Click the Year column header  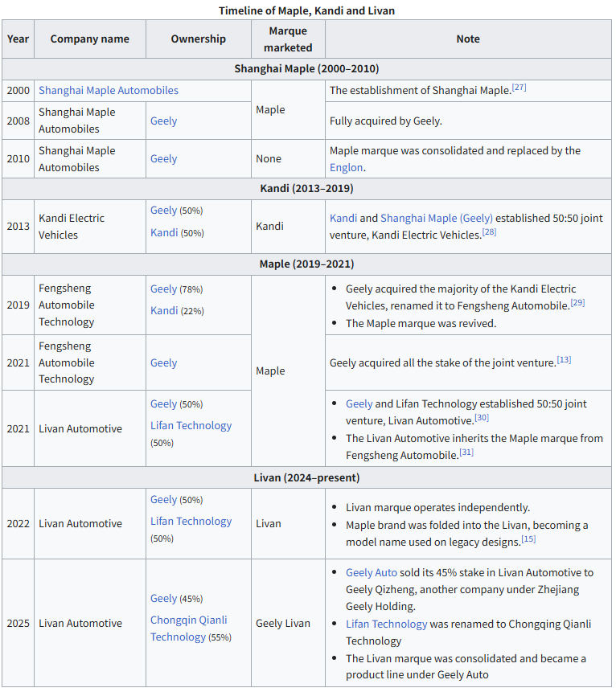(18, 39)
